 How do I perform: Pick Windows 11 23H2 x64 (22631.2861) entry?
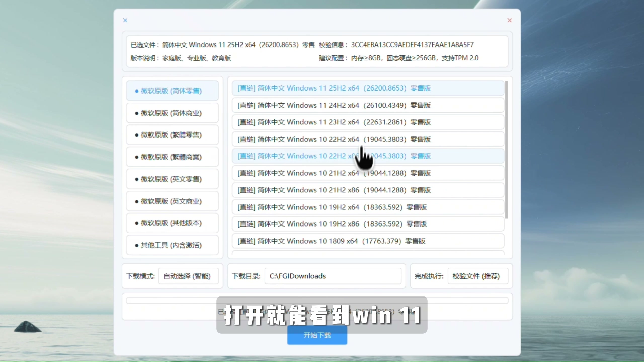tap(368, 122)
